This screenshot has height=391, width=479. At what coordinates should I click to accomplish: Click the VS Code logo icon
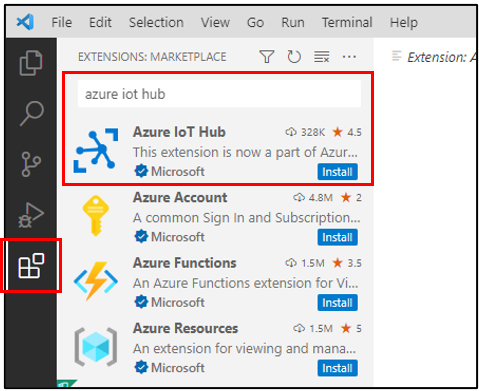(25, 22)
